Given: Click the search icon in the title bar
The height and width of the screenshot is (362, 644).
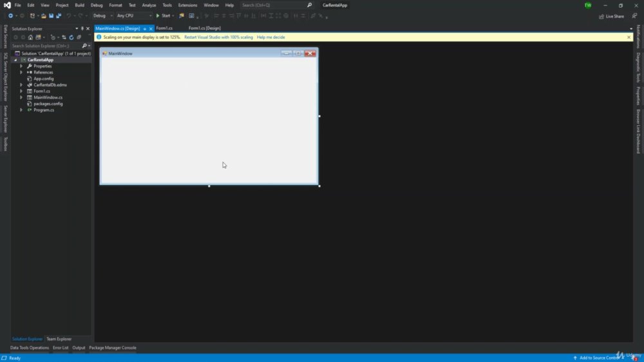Looking at the screenshot, I should pos(309,5).
